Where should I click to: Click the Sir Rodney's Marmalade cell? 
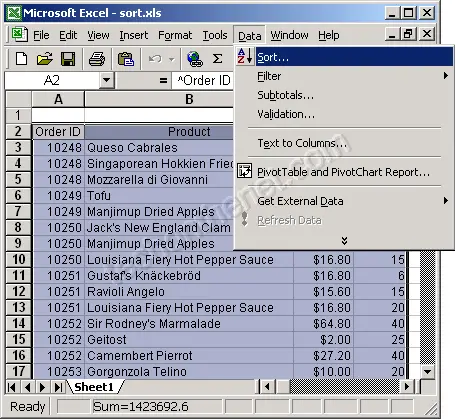click(x=189, y=324)
